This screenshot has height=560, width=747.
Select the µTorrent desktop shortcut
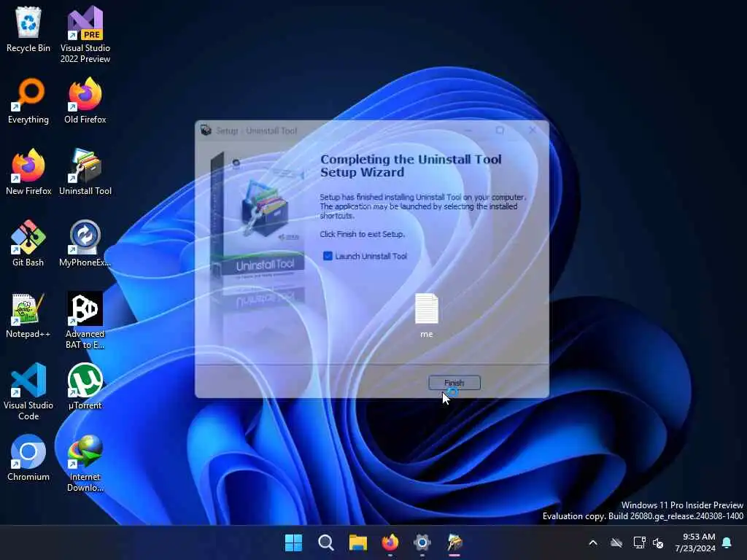[x=85, y=386]
